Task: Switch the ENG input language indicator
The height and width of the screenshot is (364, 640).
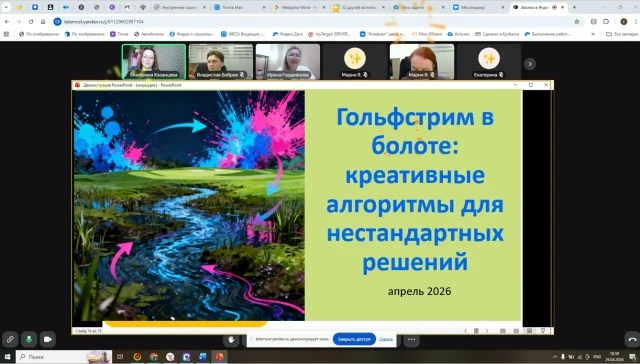Action: pos(597,357)
